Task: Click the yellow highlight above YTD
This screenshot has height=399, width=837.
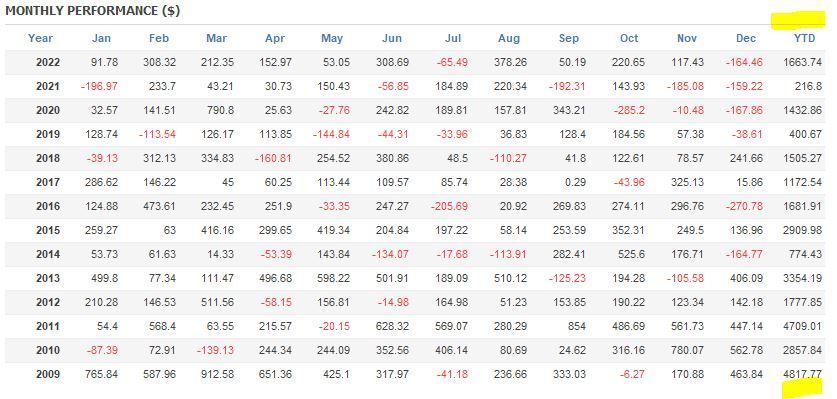Action: tap(798, 20)
